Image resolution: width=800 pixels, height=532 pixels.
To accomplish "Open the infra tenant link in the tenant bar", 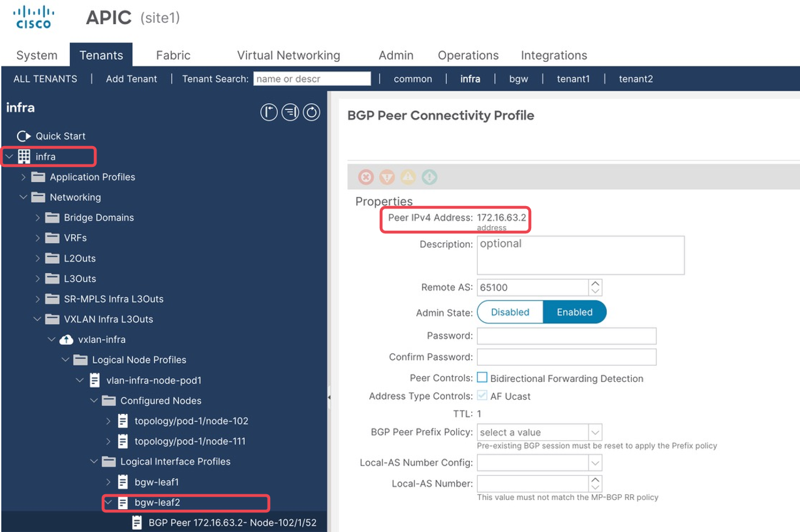I will 470,79.
